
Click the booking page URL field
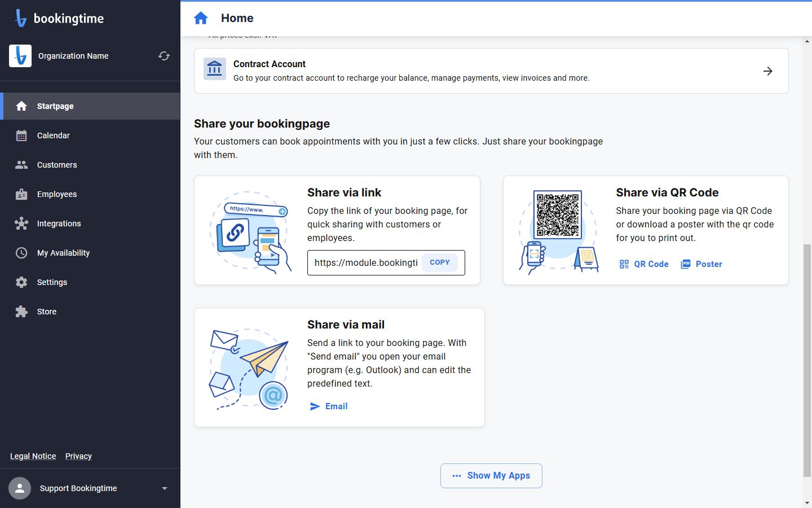366,262
